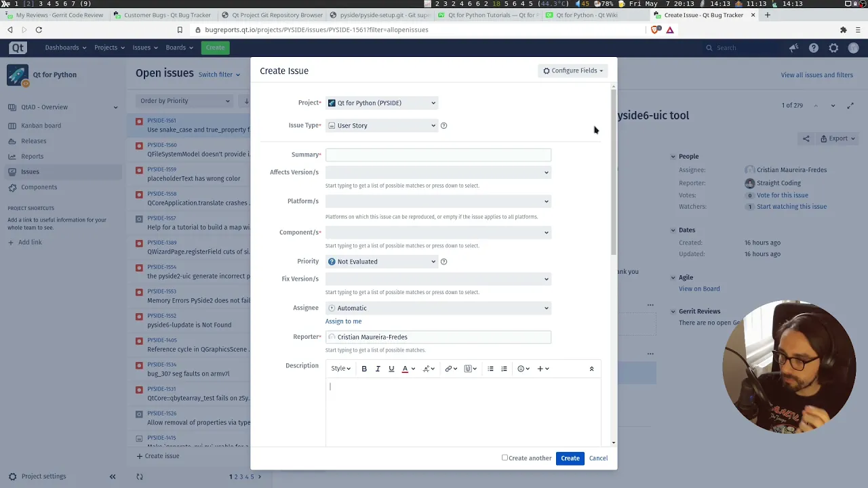Click the Priority help icon
Viewport: 868px width, 488px height.
coord(443,262)
